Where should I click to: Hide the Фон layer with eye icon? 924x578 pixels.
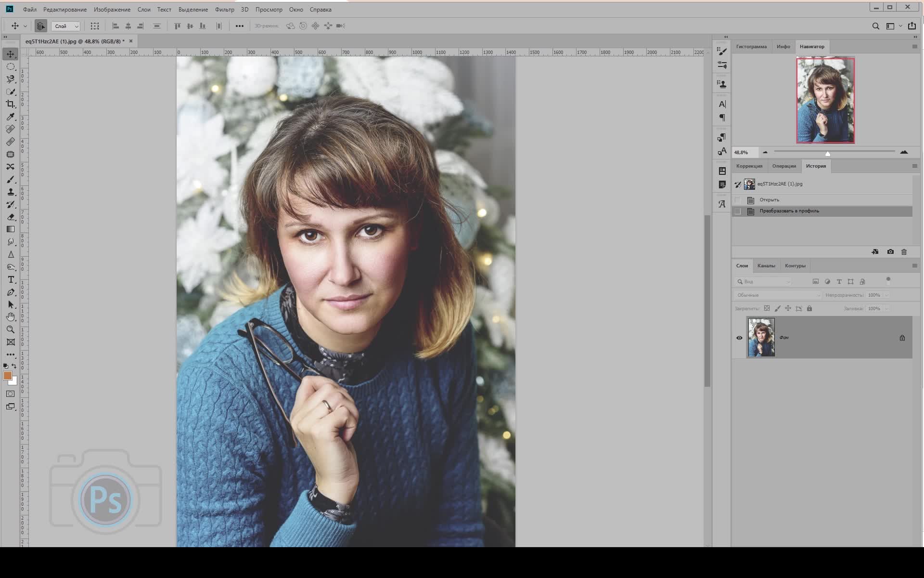click(x=739, y=338)
